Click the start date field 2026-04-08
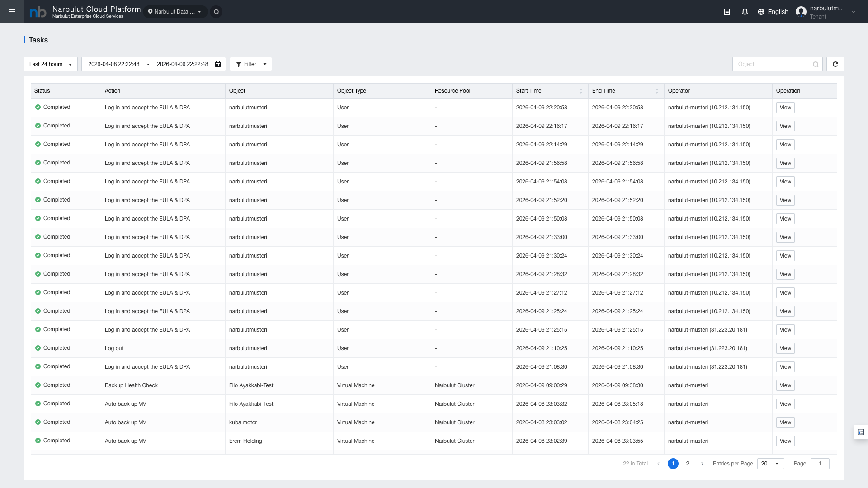 [114, 64]
